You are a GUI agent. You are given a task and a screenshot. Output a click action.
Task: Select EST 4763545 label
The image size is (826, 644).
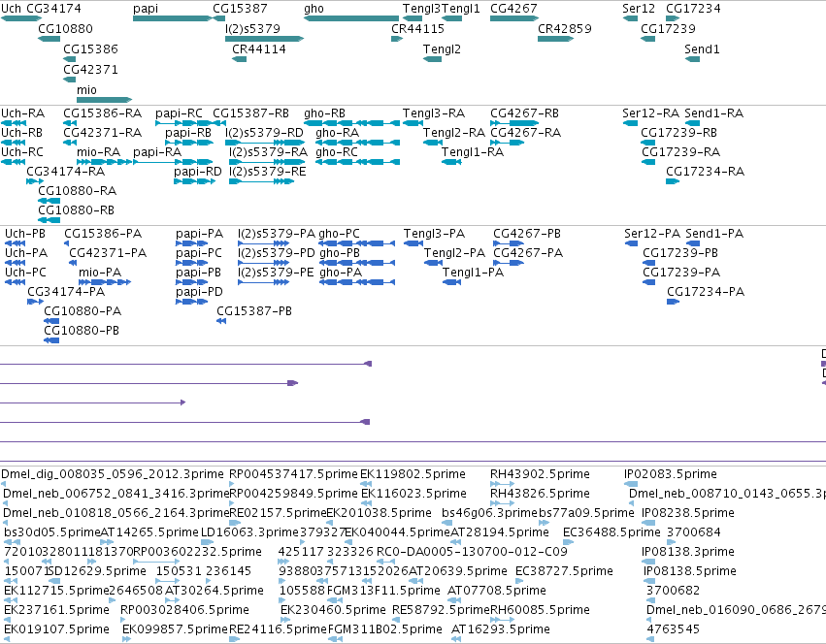[x=674, y=629]
